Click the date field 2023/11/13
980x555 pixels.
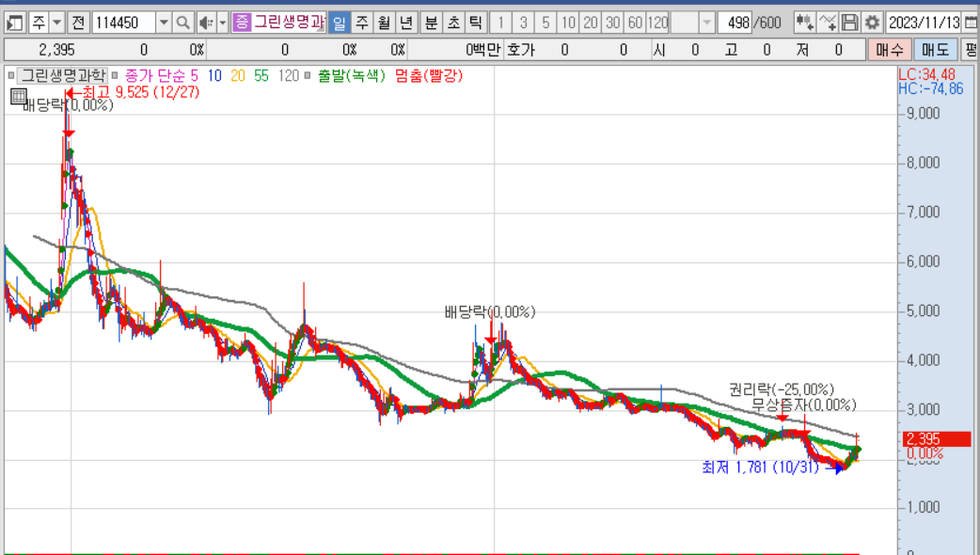coord(924,24)
